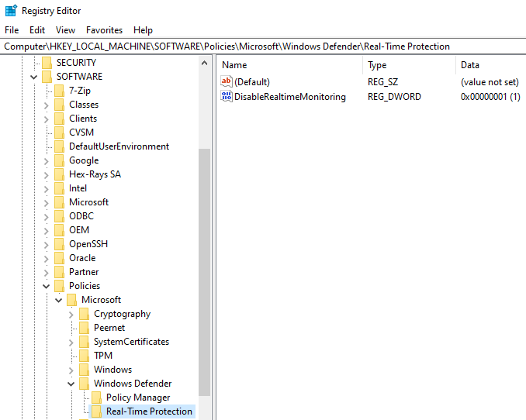Click the 7-Zip key folder icon

[x=59, y=91]
